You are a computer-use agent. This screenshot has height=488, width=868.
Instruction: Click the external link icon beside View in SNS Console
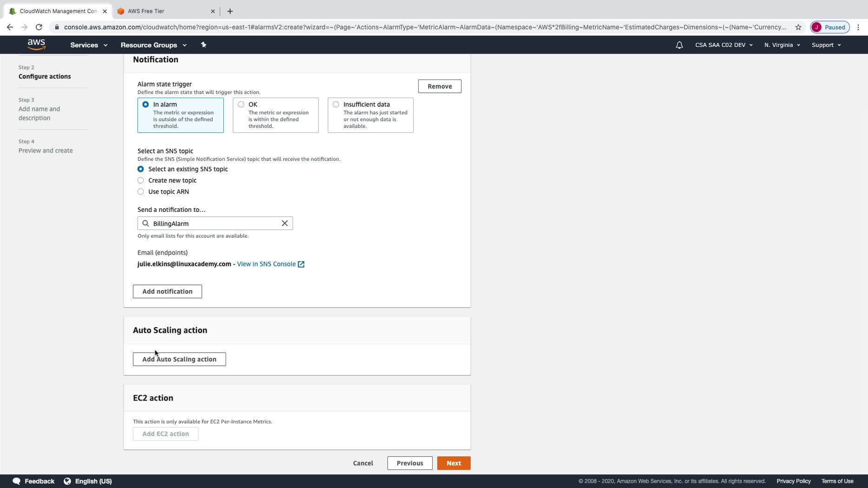click(301, 264)
